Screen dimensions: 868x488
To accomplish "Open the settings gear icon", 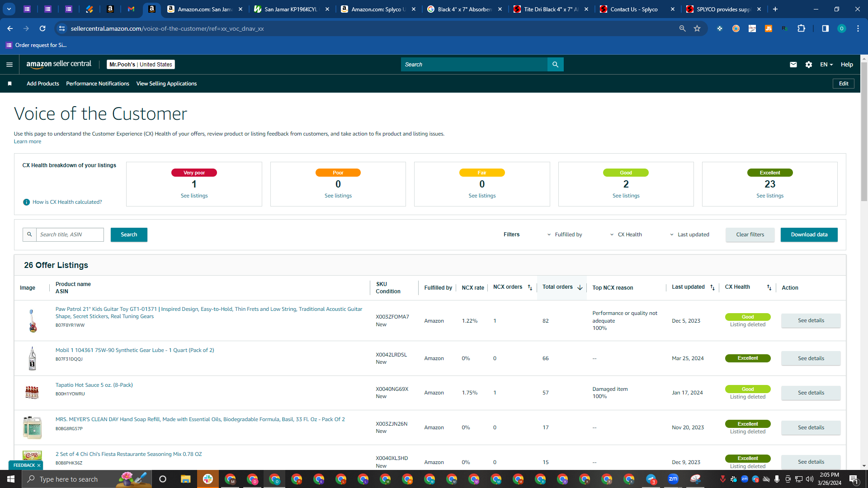I will 809,65.
